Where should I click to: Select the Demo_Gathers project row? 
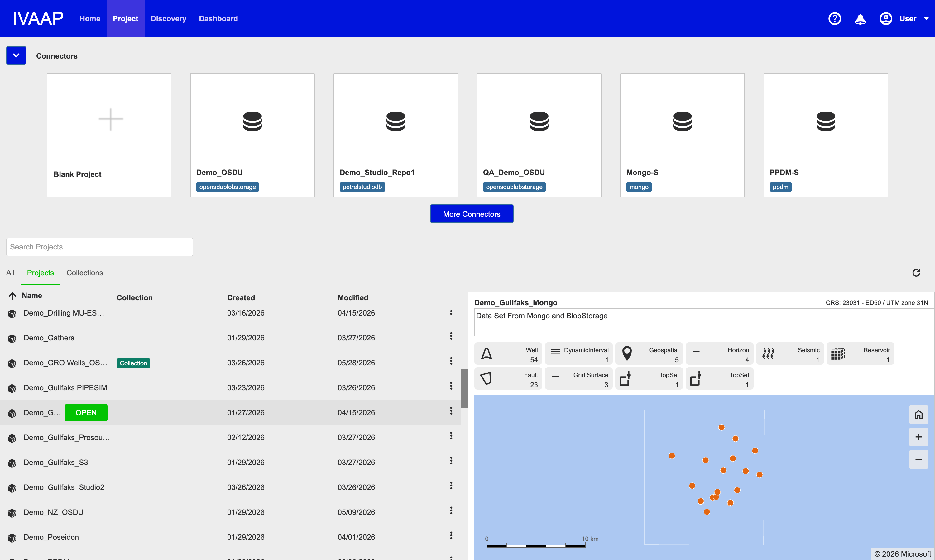230,338
